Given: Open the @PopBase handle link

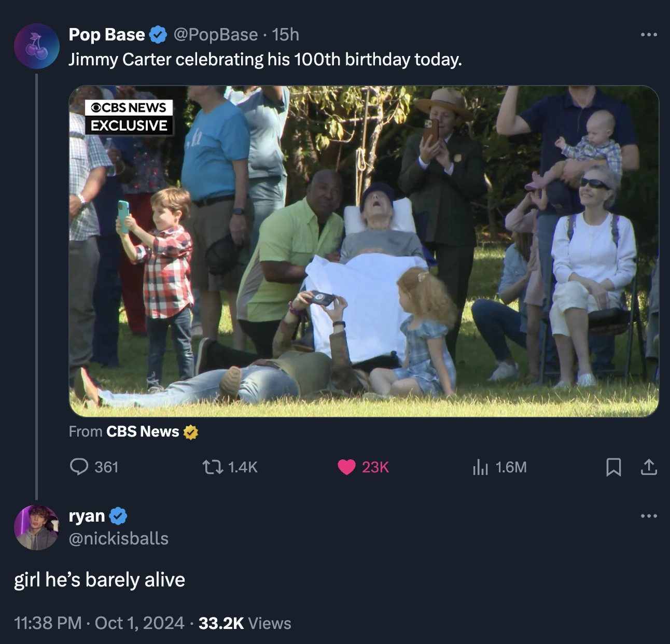Looking at the screenshot, I should point(215,35).
